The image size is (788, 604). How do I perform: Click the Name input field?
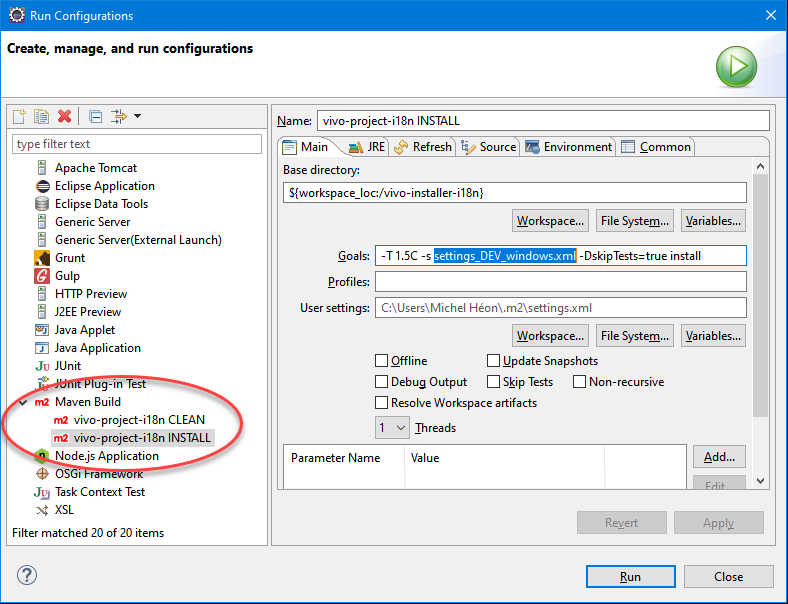click(x=543, y=121)
